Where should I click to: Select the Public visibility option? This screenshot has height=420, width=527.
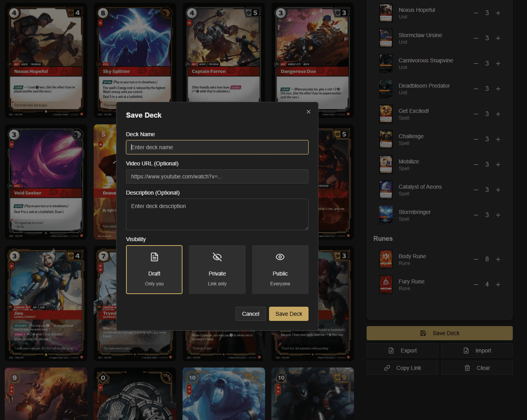click(x=280, y=270)
